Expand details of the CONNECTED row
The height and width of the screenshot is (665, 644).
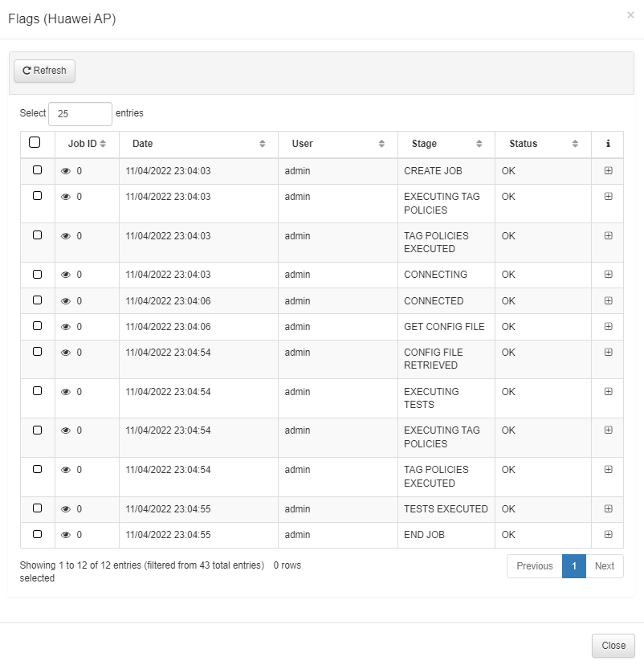click(x=608, y=300)
